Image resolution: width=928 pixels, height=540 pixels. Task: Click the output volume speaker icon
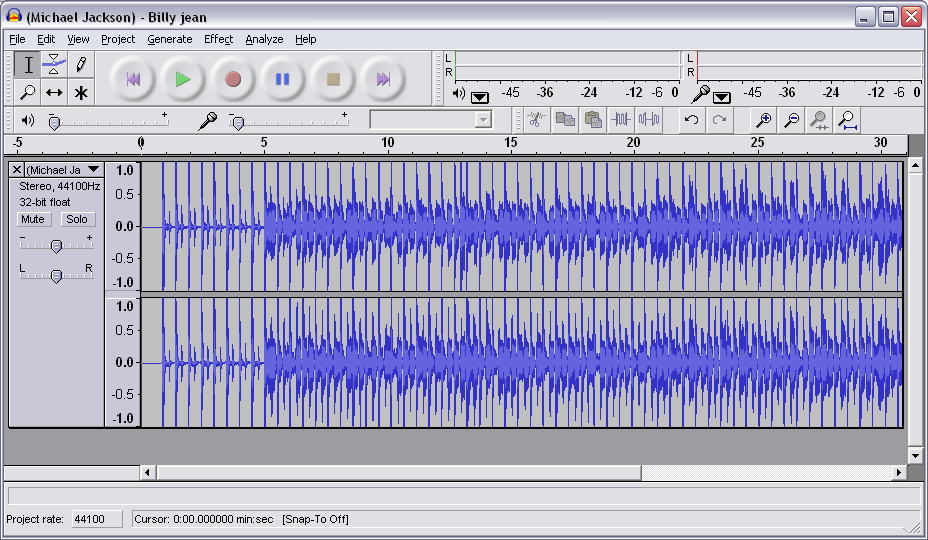[28, 121]
